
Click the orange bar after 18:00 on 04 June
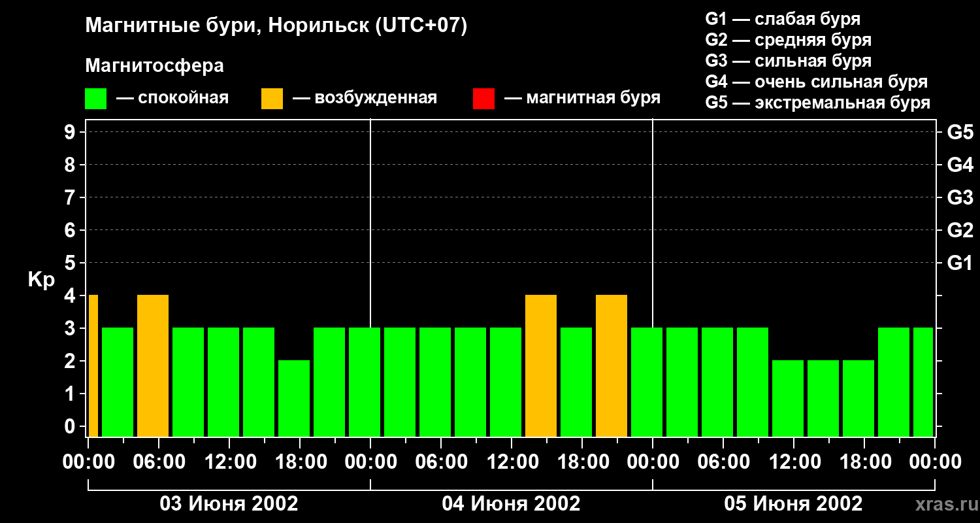[612, 365]
